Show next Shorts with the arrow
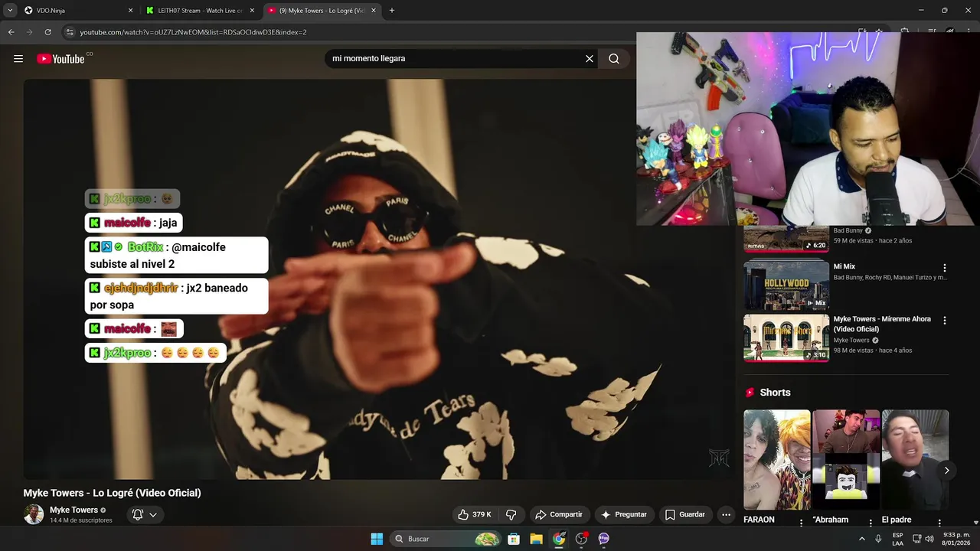Screen dimensions: 980x551 (x=946, y=471)
